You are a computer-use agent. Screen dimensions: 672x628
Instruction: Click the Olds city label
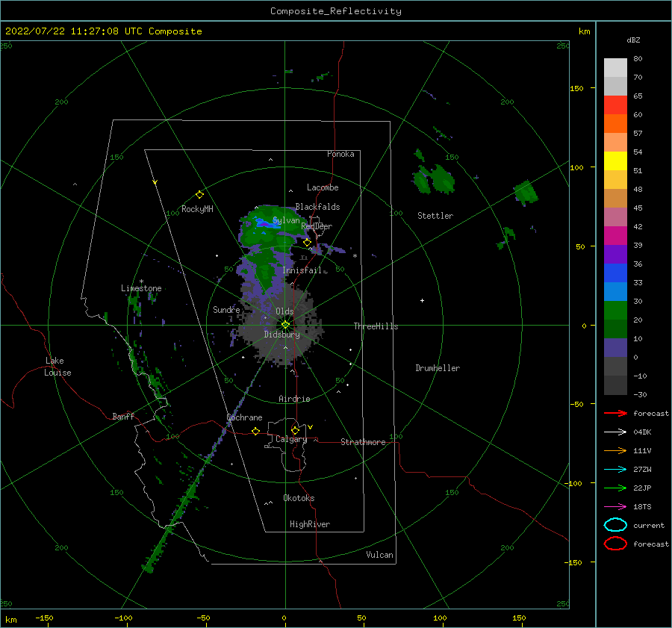pyautogui.click(x=284, y=311)
